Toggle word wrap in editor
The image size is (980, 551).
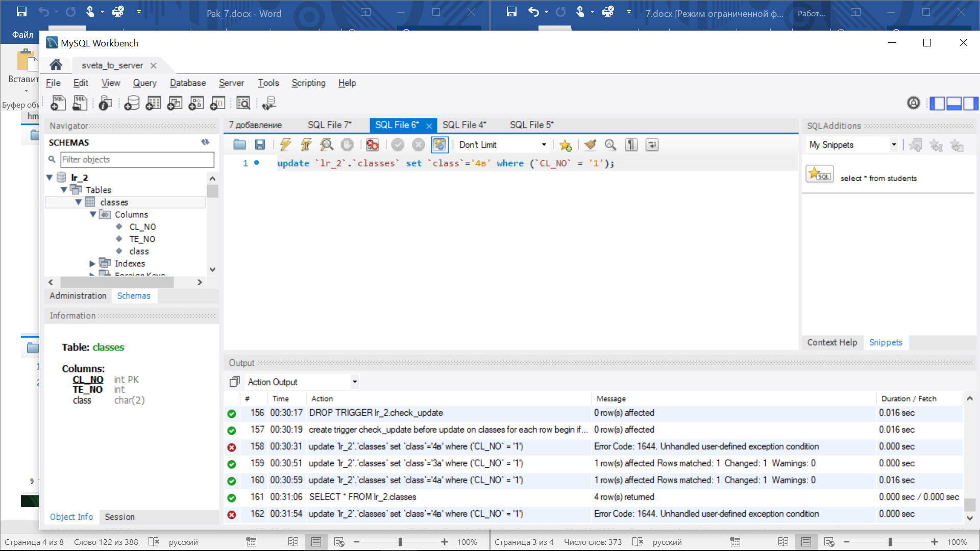point(652,145)
